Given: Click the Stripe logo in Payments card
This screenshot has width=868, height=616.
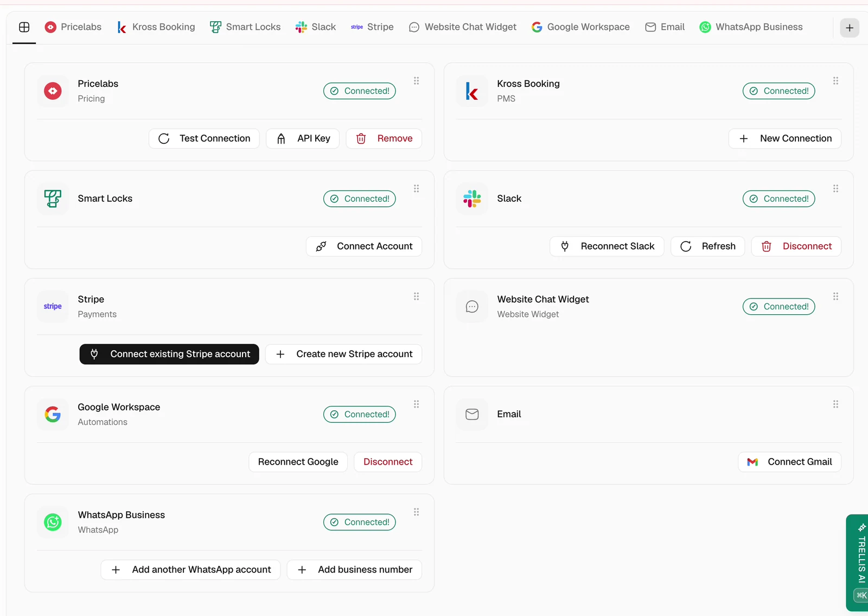Looking at the screenshot, I should coord(53,307).
